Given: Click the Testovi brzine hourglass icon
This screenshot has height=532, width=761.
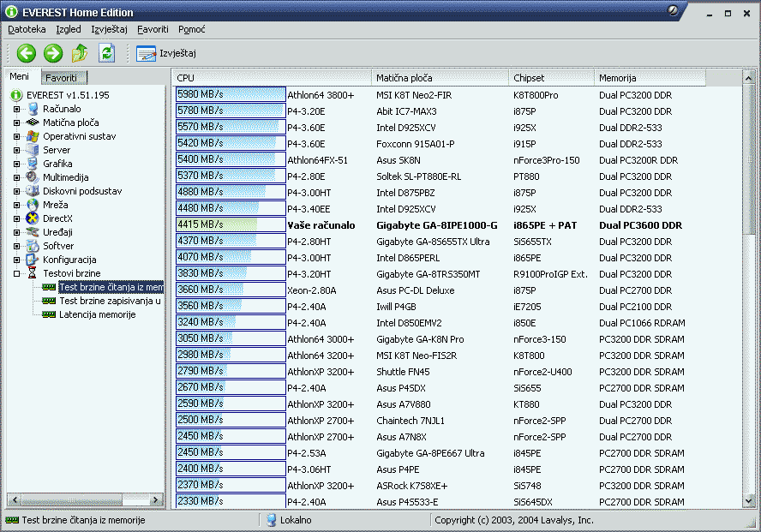Looking at the screenshot, I should pos(33,273).
